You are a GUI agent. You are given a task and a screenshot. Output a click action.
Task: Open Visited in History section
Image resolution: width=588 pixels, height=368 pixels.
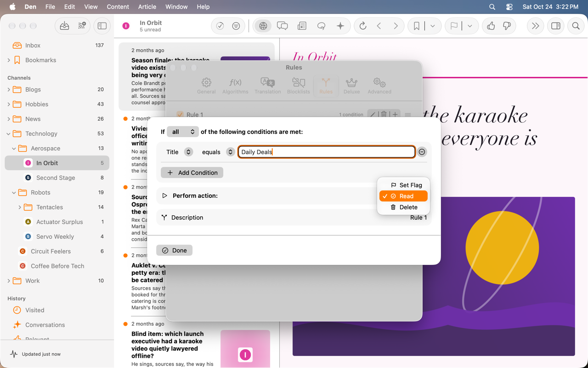click(57, 310)
